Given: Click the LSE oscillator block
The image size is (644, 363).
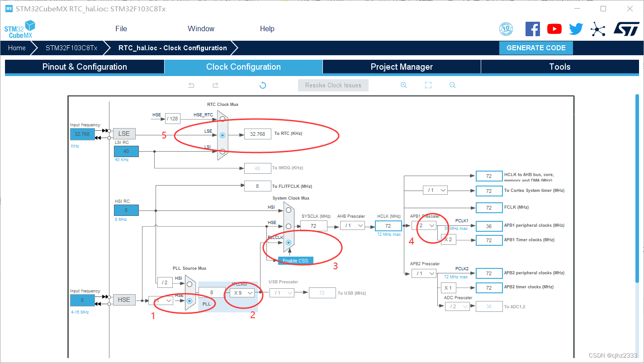Looking at the screenshot, I should 124,134.
